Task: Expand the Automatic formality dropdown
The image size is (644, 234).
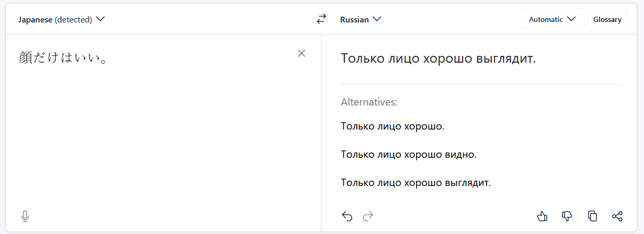Action: pyautogui.click(x=553, y=19)
